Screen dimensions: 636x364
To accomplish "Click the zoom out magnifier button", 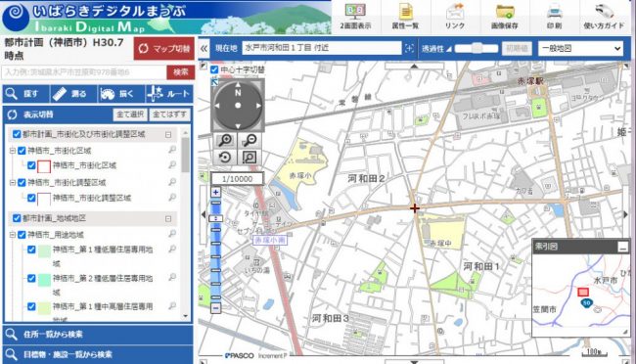I will tap(250, 140).
